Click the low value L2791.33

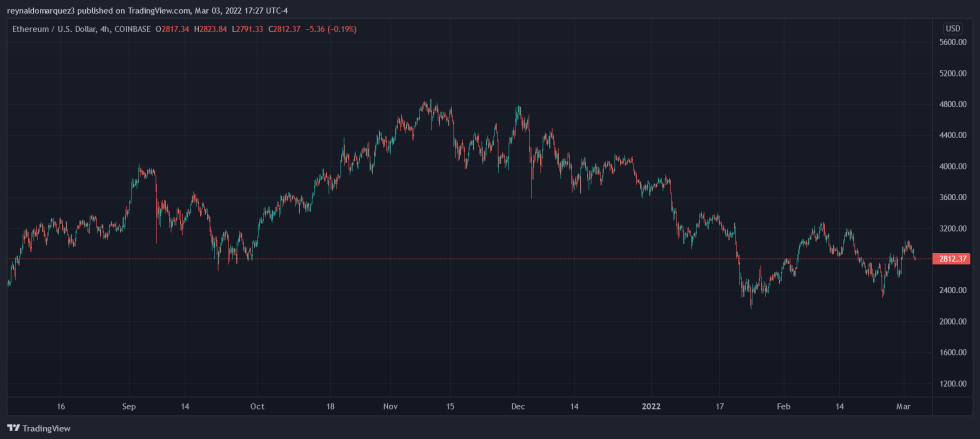coord(248,29)
